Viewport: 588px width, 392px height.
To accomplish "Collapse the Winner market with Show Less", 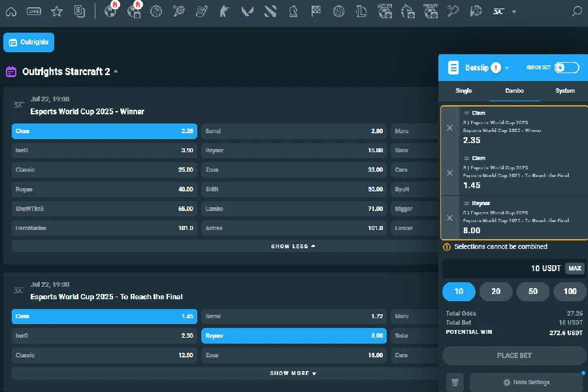I will (x=293, y=246).
